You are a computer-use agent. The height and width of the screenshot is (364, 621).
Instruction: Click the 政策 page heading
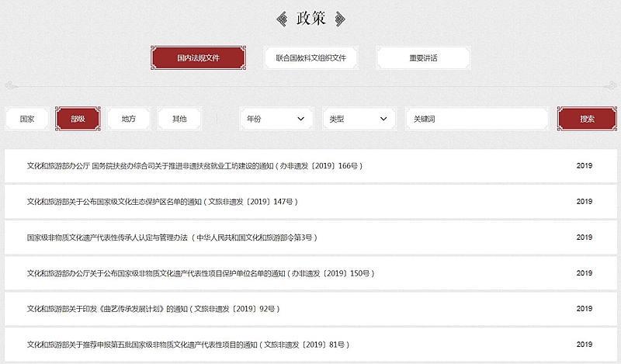coord(311,19)
